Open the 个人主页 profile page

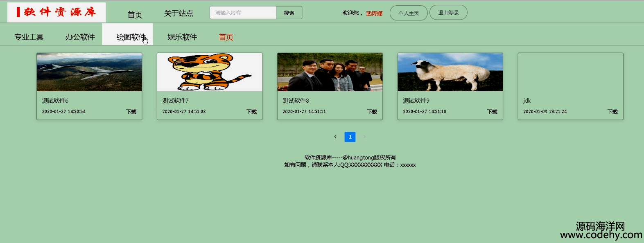409,13
